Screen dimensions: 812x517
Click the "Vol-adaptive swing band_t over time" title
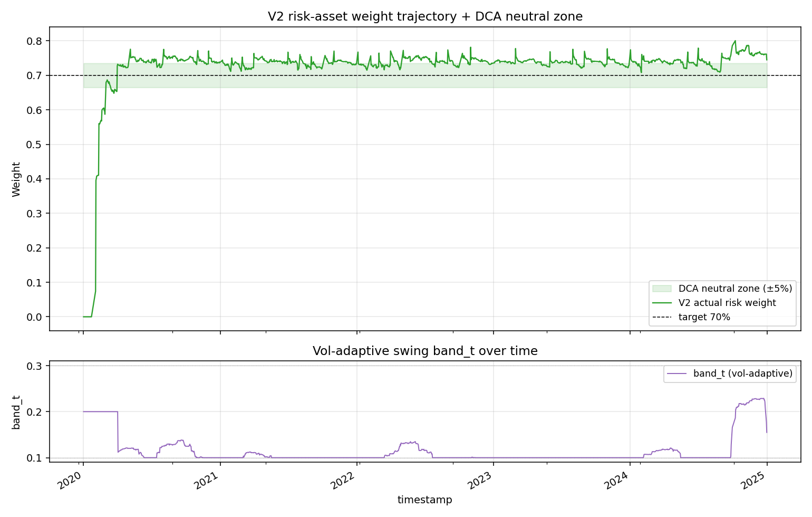(425, 351)
